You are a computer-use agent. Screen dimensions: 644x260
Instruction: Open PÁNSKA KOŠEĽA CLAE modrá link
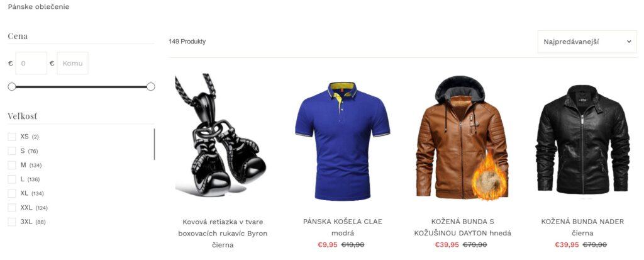(343, 227)
